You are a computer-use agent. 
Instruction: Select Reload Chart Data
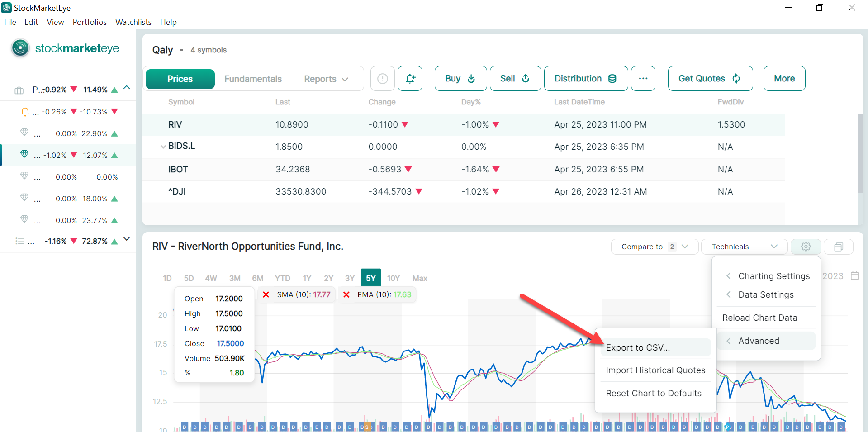coord(766,318)
